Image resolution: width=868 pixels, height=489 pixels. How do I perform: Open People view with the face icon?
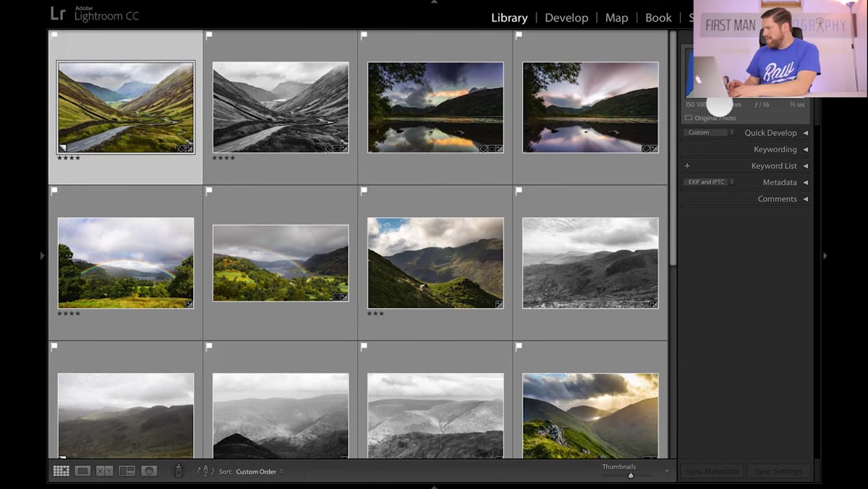pyautogui.click(x=149, y=471)
